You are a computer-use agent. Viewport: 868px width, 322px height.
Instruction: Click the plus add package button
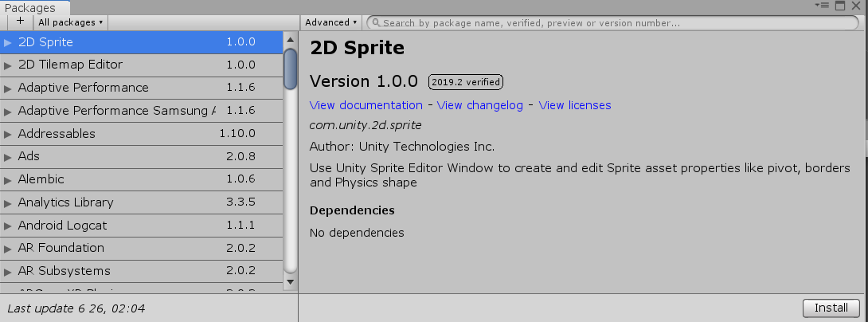tap(20, 22)
